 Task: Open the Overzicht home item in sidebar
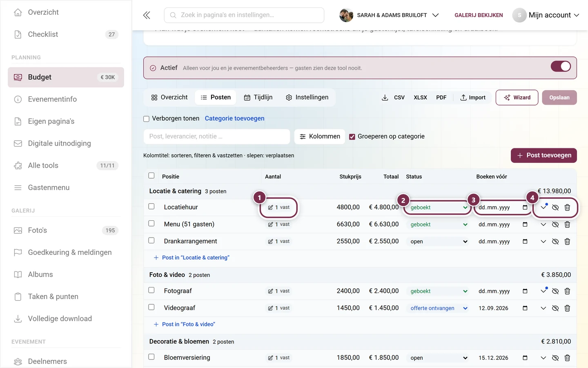66,12
